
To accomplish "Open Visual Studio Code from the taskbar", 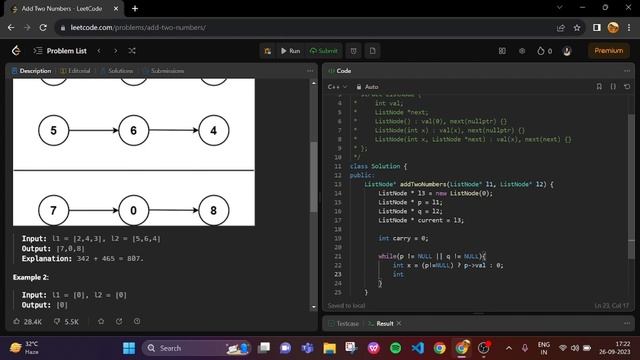I will 418,348.
